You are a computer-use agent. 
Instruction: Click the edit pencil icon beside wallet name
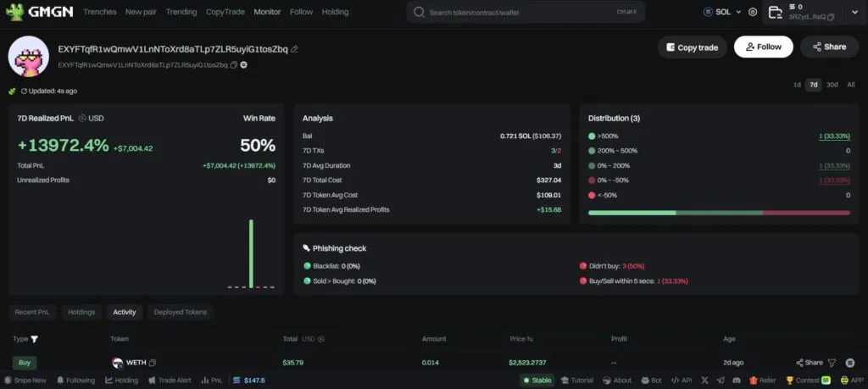[294, 49]
